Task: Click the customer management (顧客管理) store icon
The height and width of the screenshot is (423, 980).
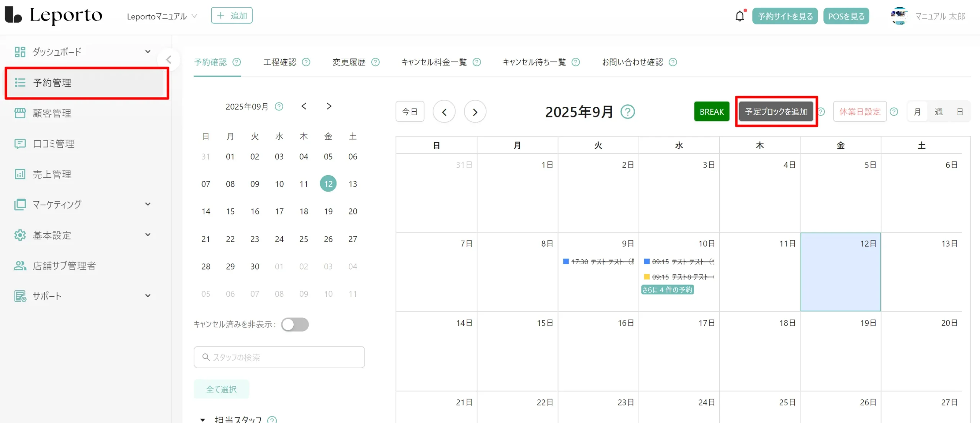Action: coord(20,113)
